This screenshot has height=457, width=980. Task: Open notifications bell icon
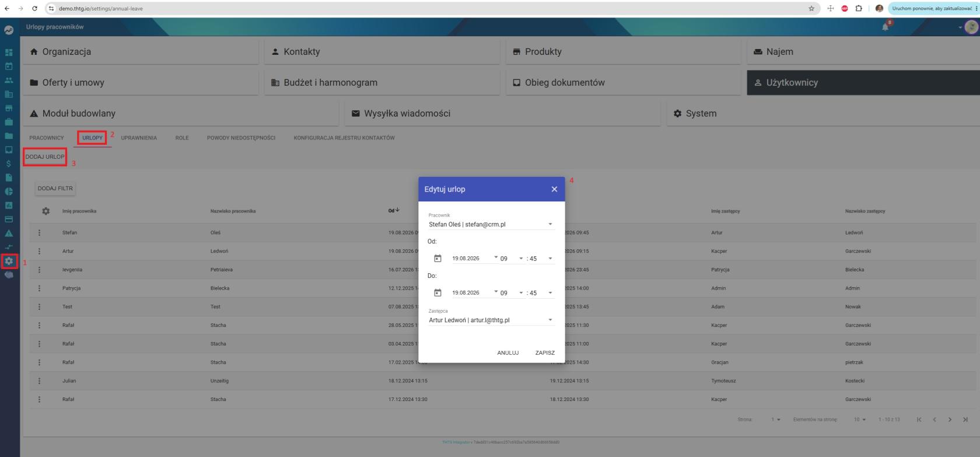[886, 27]
